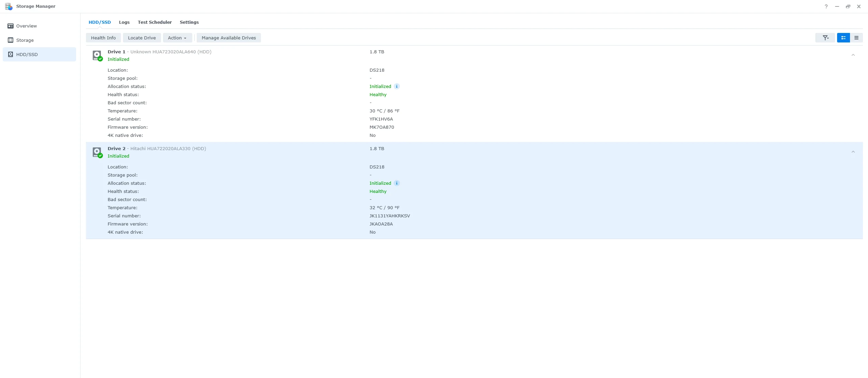868x378 pixels.
Task: Go to Overview in sidebar
Action: pyautogui.click(x=39, y=26)
